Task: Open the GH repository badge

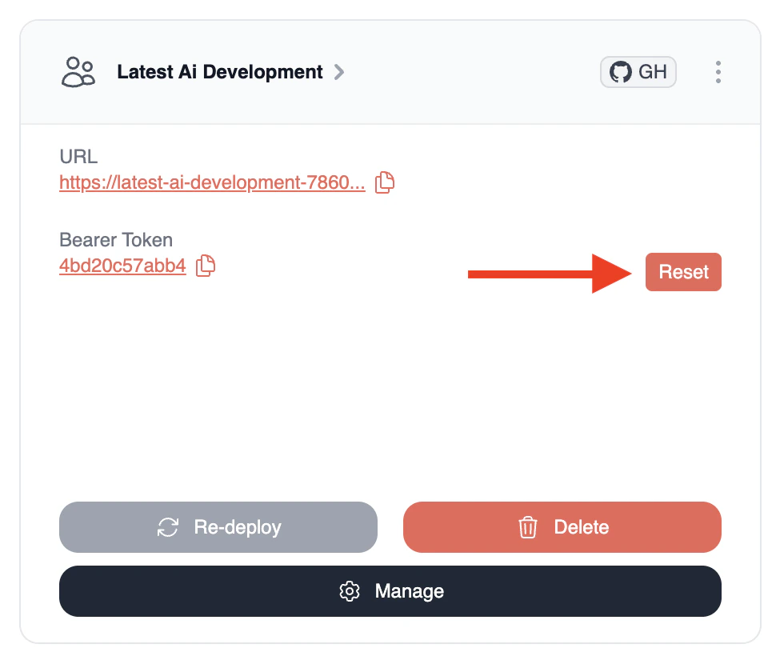Action: tap(638, 71)
